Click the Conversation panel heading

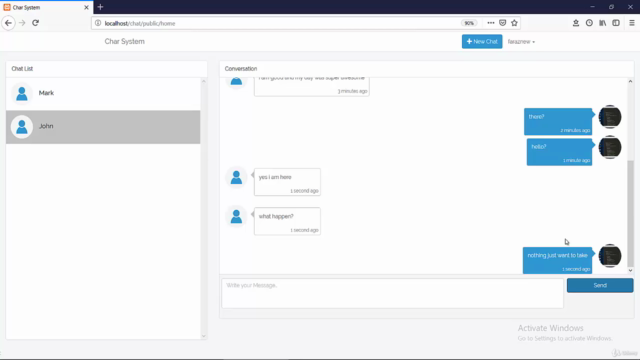click(241, 69)
